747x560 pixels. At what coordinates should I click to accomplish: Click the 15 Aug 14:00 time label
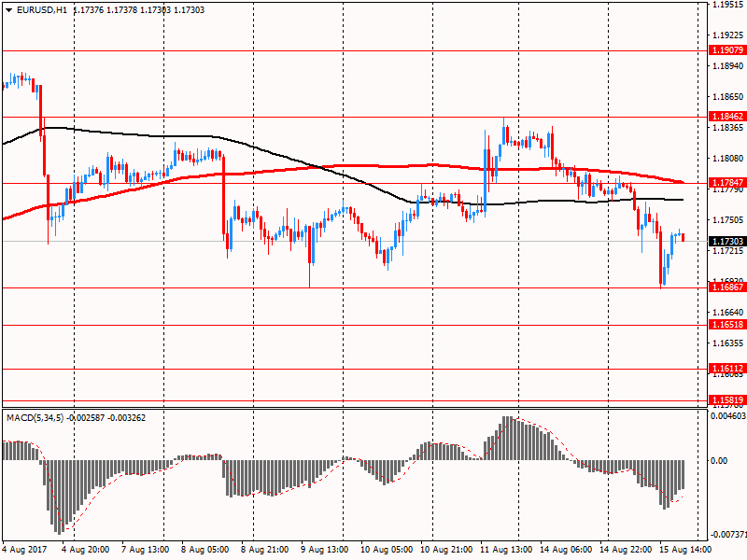click(x=685, y=550)
